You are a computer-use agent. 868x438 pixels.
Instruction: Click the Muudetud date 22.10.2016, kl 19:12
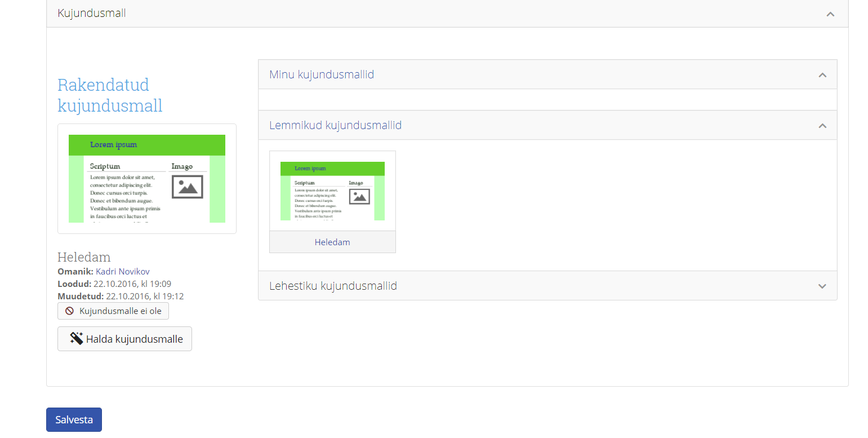point(145,297)
